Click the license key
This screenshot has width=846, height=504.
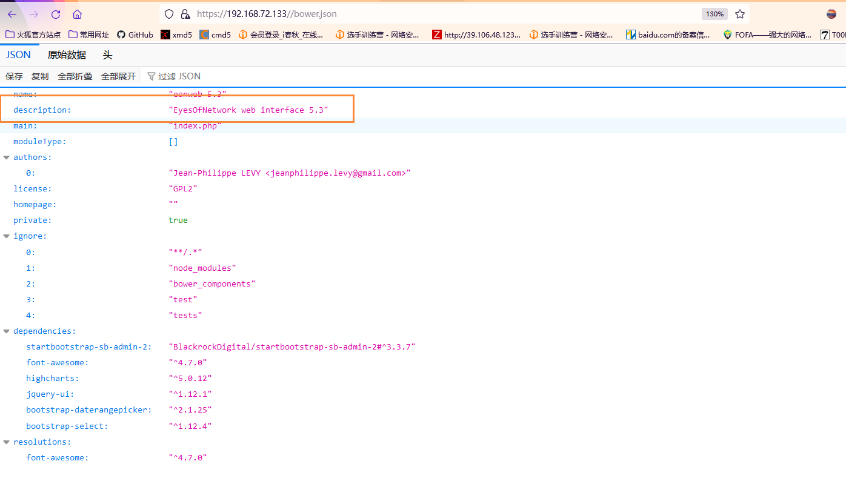pyautogui.click(x=33, y=189)
